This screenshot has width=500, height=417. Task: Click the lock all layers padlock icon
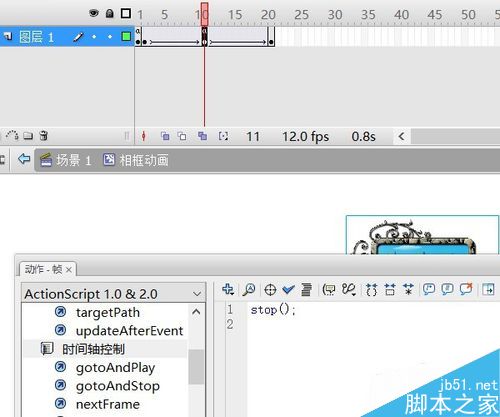[x=109, y=13]
